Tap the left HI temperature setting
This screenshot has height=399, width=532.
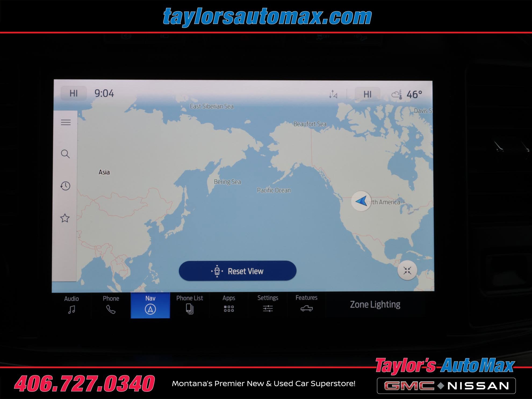[x=74, y=93]
